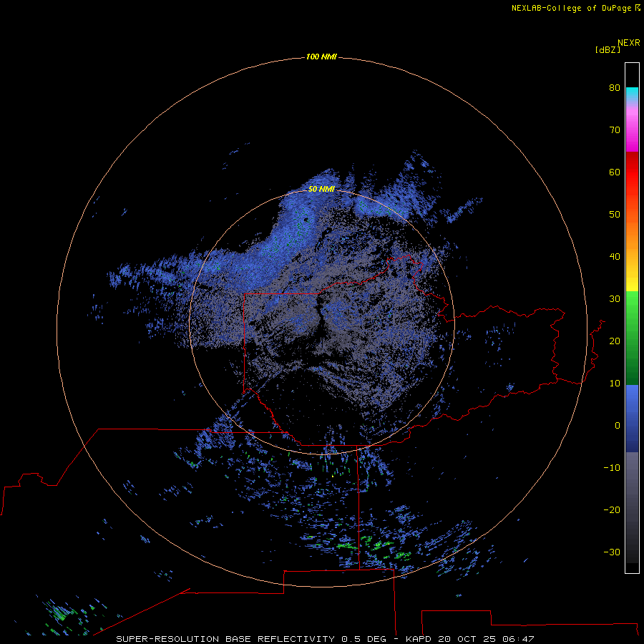
Task: Click the 20 dBZ scale value
Action: pyautogui.click(x=615, y=341)
